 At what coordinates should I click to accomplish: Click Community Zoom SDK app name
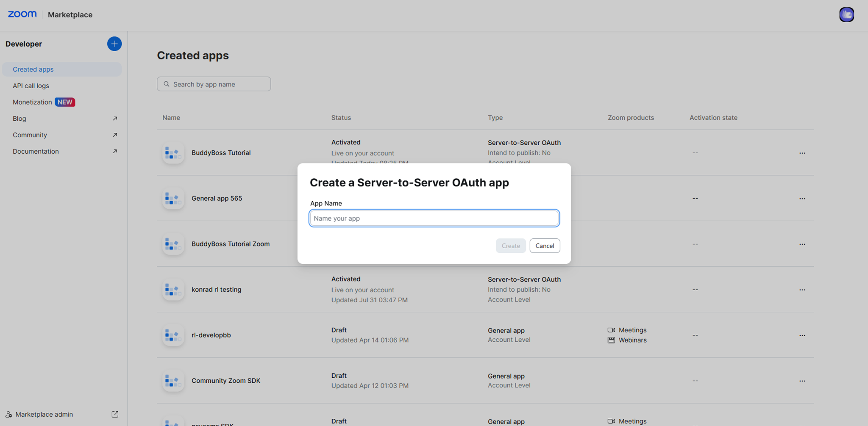tap(226, 381)
